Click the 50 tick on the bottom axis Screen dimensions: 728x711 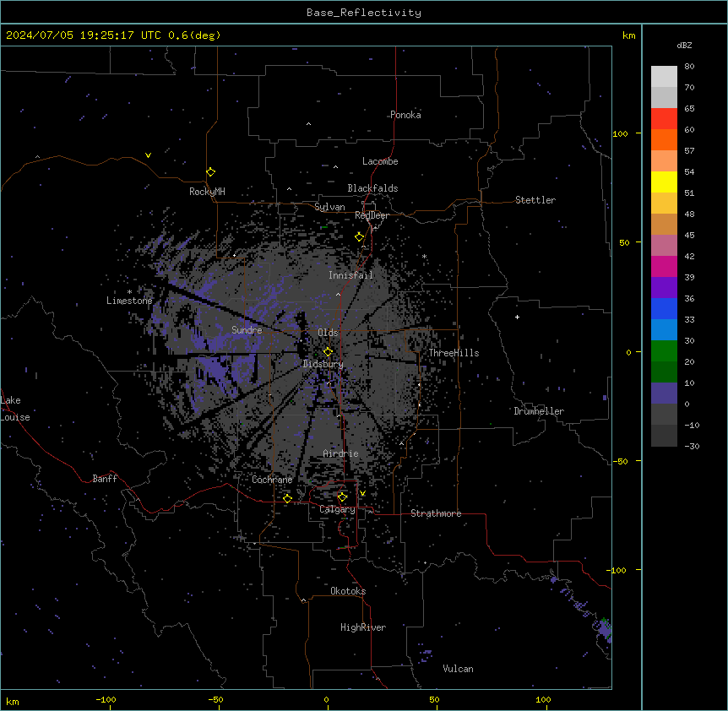click(434, 700)
